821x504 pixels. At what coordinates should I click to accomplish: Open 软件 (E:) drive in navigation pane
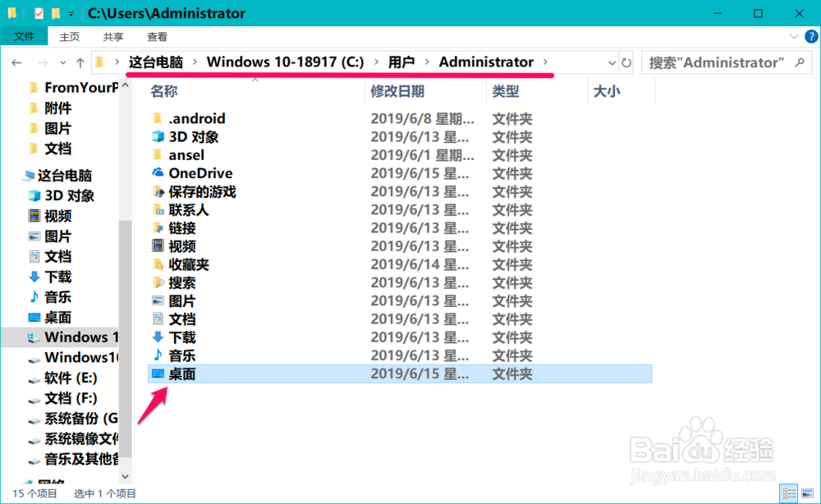click(71, 378)
